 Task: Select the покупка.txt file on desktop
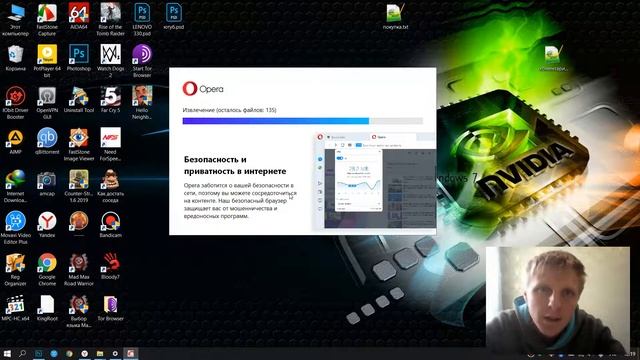pyautogui.click(x=395, y=16)
